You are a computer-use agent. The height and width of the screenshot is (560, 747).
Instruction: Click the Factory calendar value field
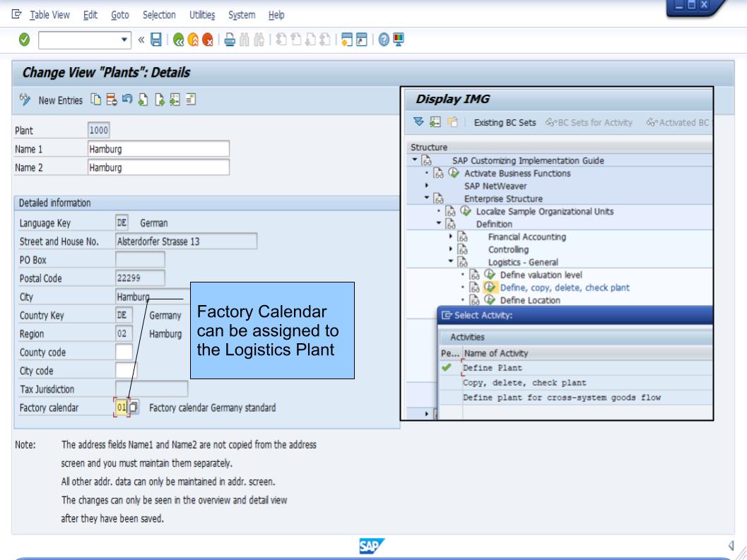[122, 407]
